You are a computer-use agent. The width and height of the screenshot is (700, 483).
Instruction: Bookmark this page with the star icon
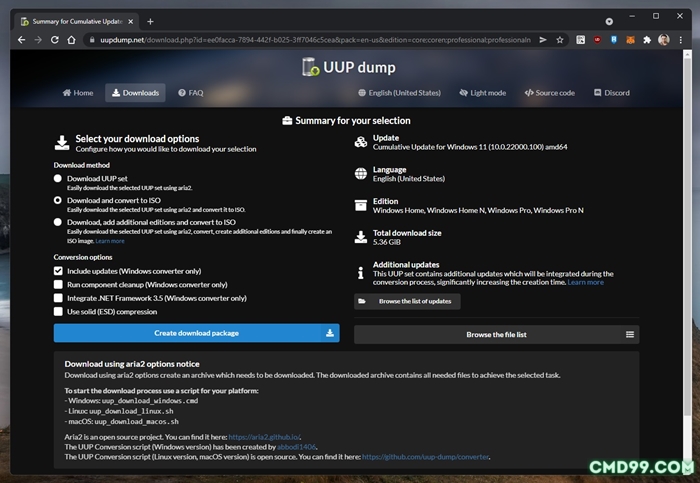coord(559,40)
